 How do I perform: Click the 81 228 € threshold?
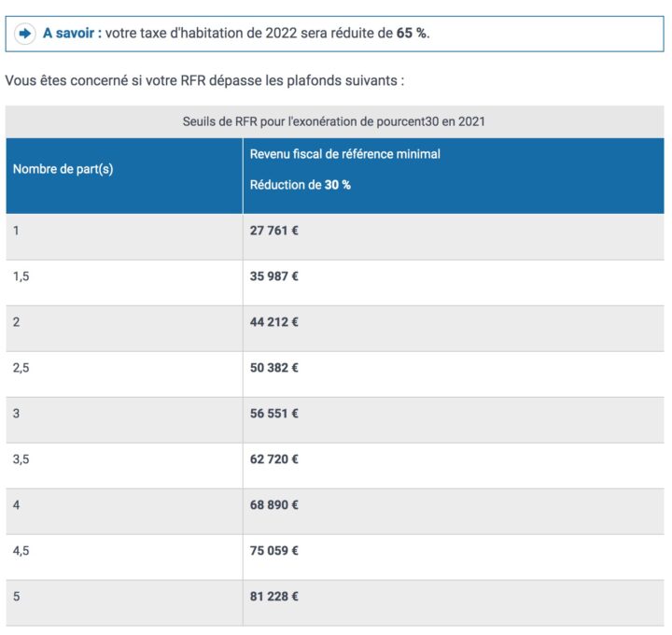pyautogui.click(x=273, y=597)
